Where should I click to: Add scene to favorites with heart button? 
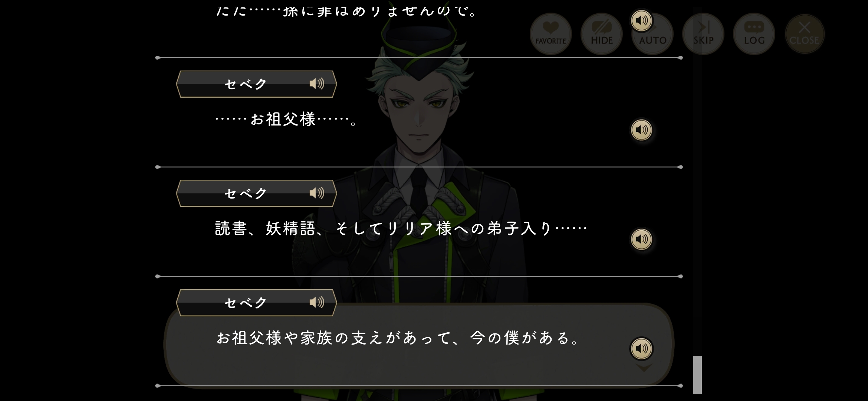tap(550, 34)
